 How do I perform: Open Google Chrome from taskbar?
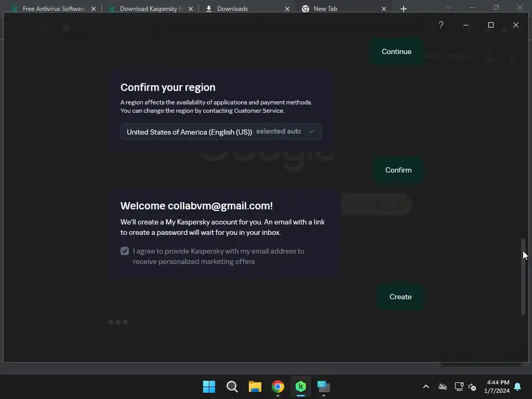coord(278,387)
